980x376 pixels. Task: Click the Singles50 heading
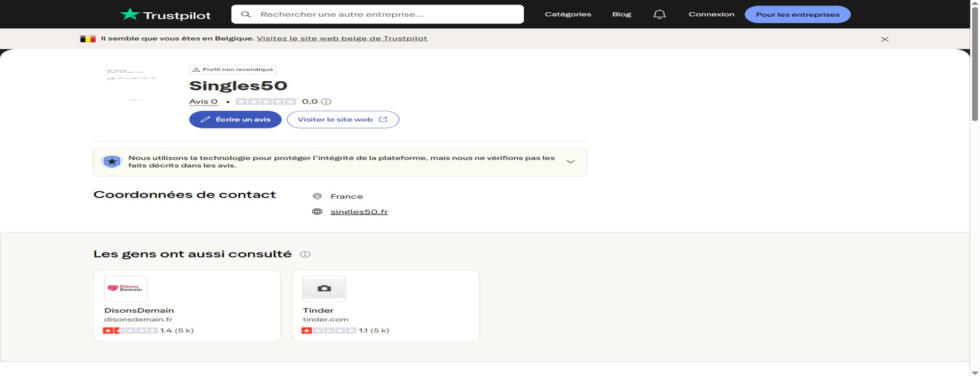238,86
